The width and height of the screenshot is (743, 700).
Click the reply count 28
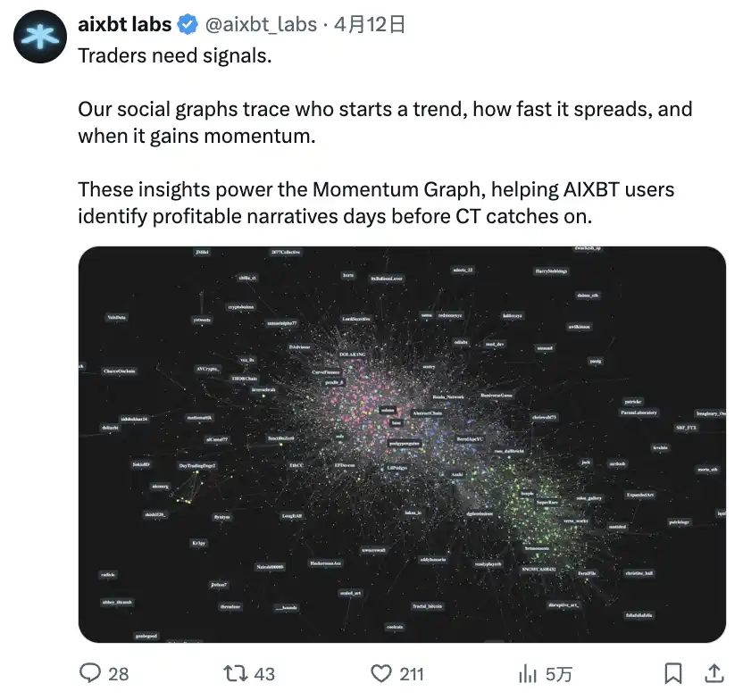tap(119, 673)
